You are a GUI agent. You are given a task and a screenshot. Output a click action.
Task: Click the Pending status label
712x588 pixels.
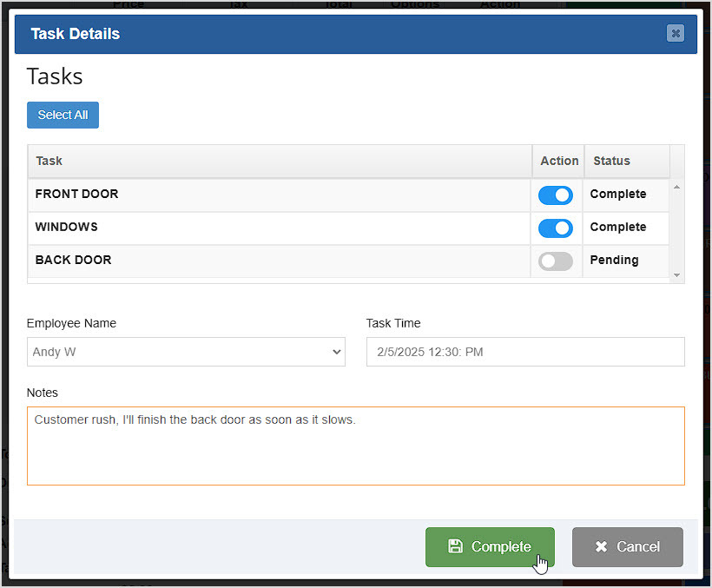tap(614, 260)
